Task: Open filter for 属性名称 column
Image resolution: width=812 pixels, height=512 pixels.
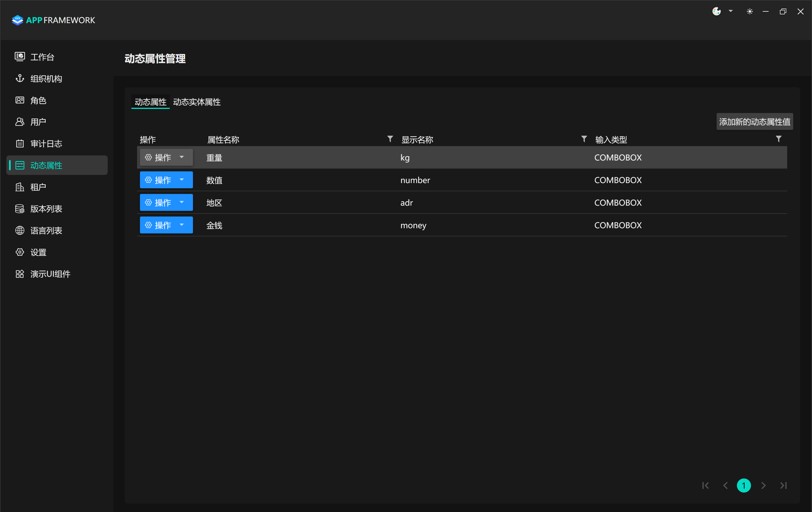Action: tap(390, 139)
